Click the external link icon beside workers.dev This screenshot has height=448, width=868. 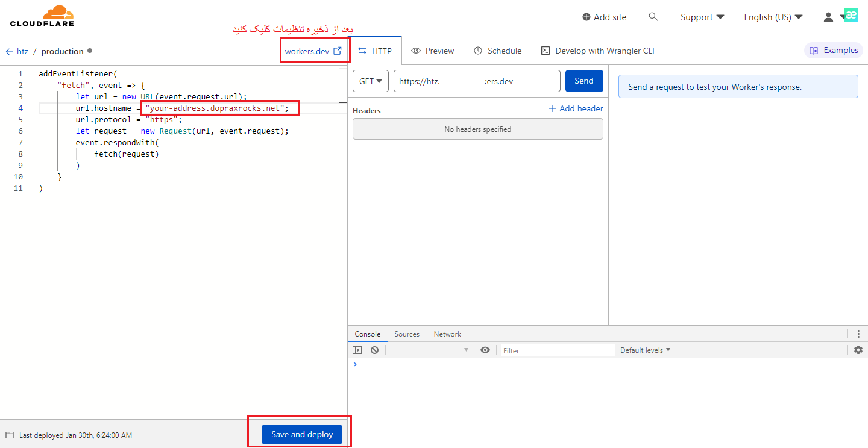pos(338,51)
